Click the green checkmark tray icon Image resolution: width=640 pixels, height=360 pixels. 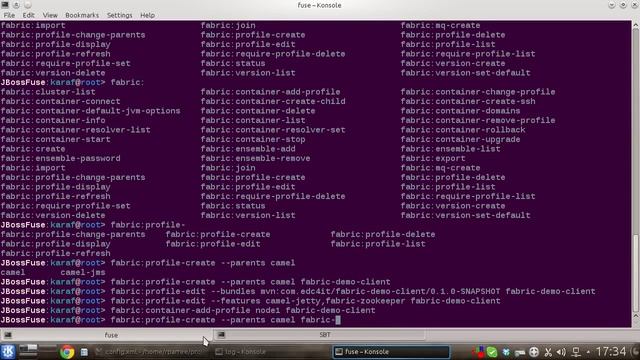pyautogui.click(x=492, y=352)
